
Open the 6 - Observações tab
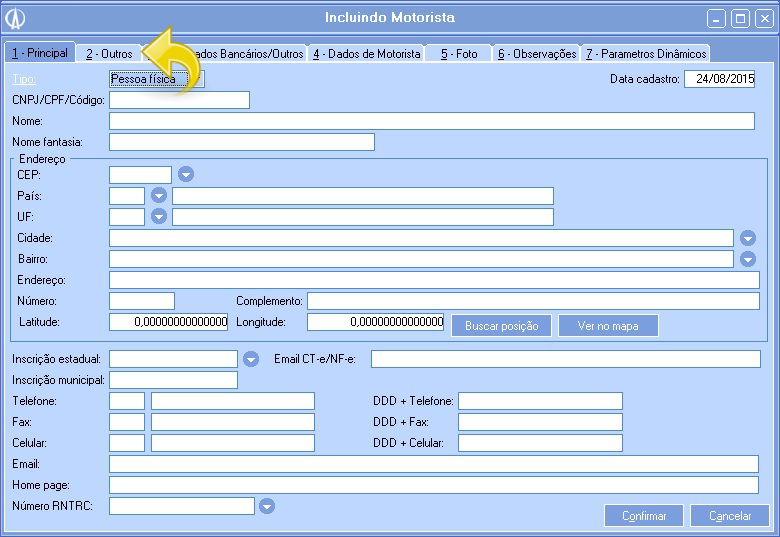(537, 54)
